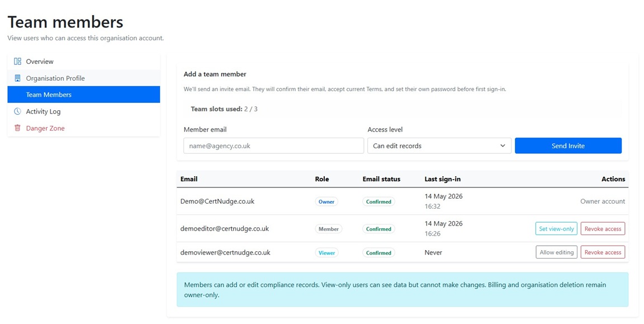Click the Email column header

click(x=189, y=179)
